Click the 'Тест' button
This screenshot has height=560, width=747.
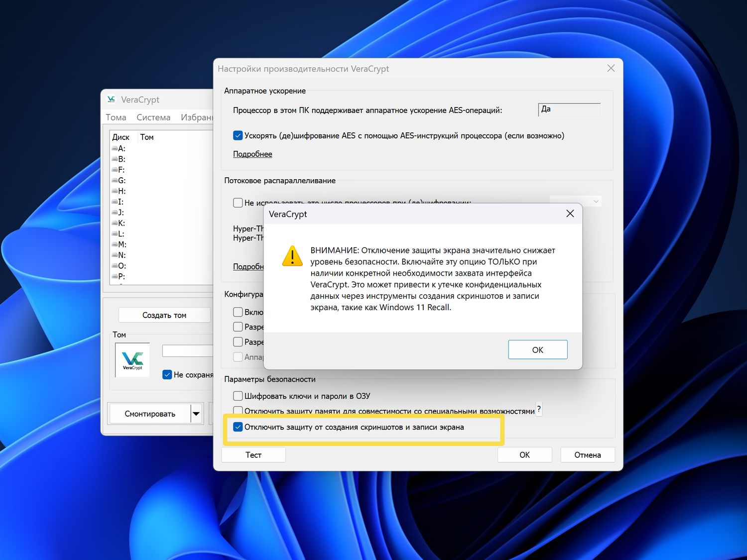coord(253,455)
